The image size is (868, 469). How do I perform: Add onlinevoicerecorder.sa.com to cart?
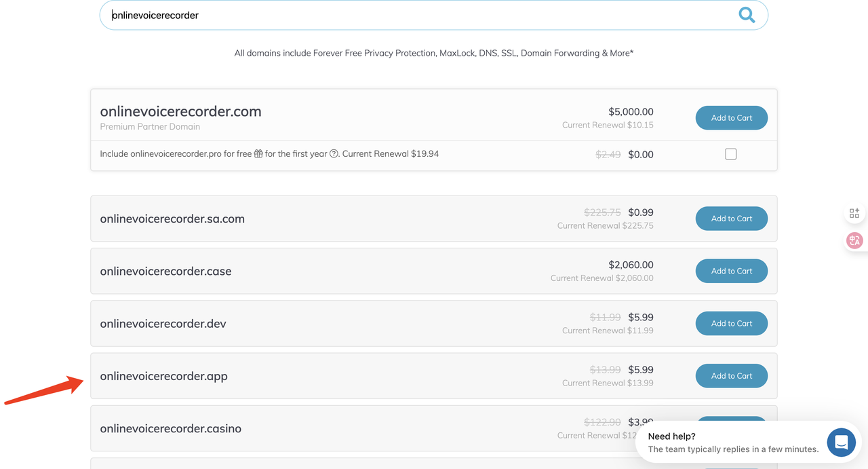click(731, 219)
